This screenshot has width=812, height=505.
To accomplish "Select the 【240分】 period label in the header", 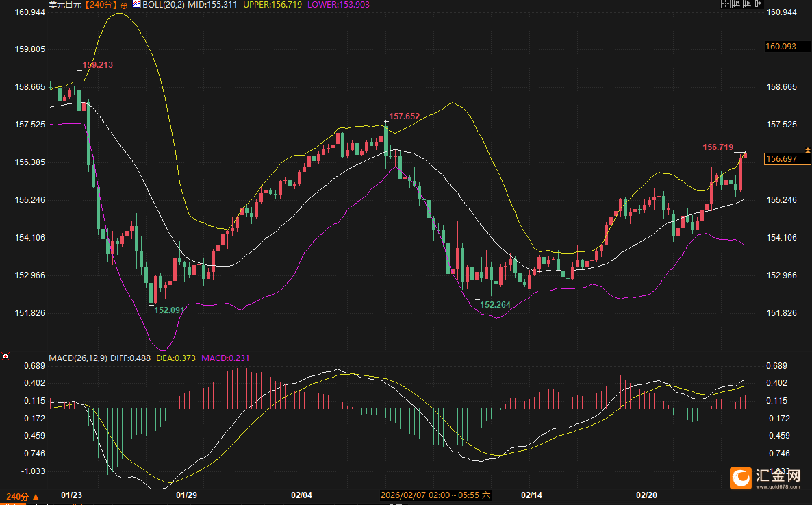I will point(101,4).
